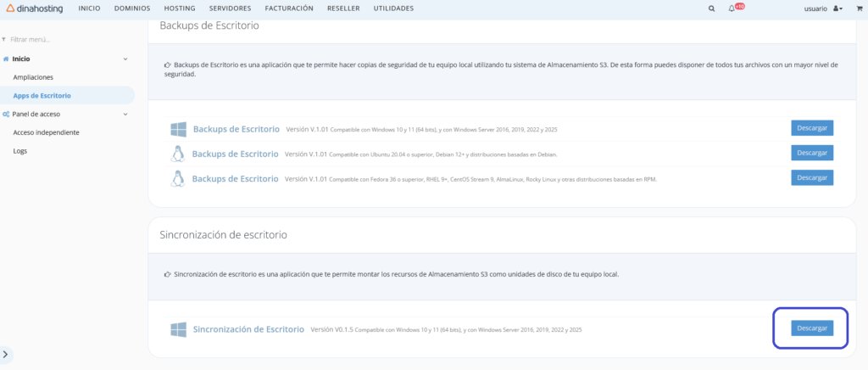Expand the collapsed sidebar arrow at bottom left

7,355
